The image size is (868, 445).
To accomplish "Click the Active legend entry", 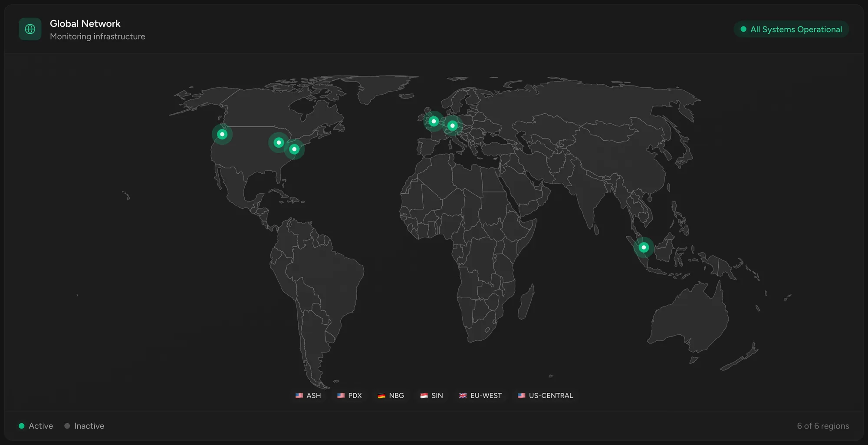I will [x=36, y=426].
